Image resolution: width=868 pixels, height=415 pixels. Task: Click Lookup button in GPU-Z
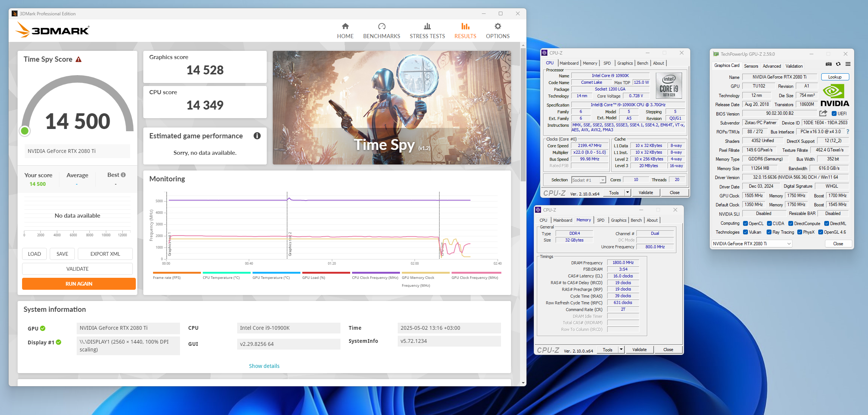(835, 77)
